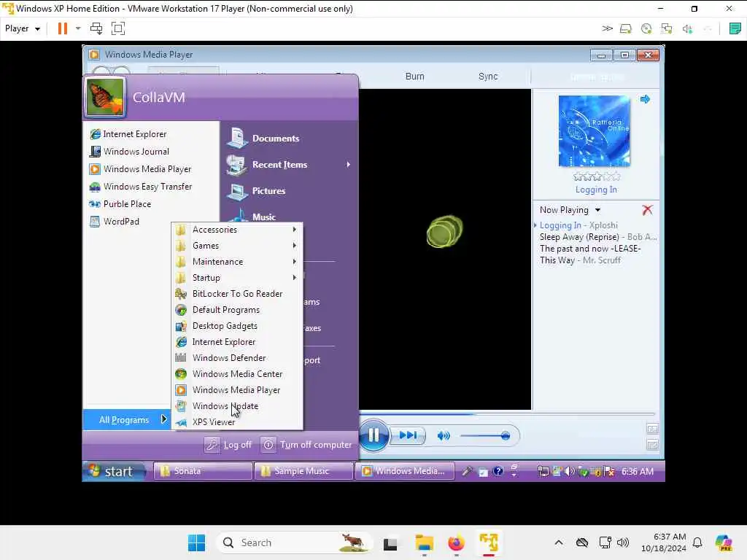Enter VMware full screen mode
Image resolution: width=747 pixels, height=560 pixels.
[x=117, y=28]
